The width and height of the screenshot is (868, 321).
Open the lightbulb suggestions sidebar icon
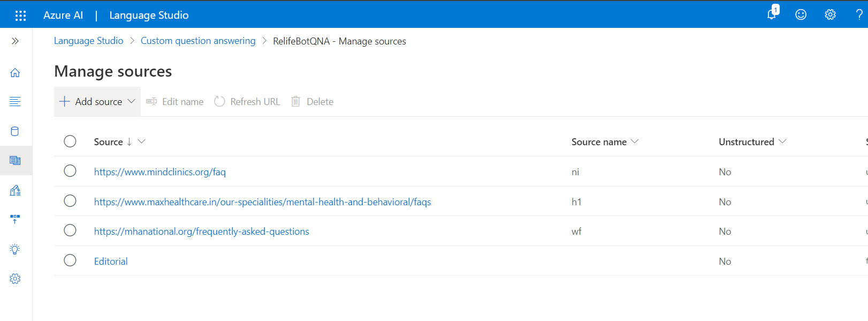click(15, 249)
